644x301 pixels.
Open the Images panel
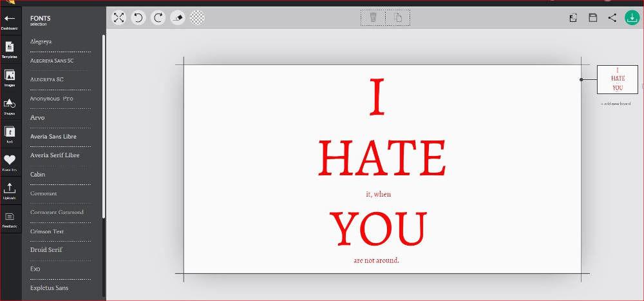(10, 78)
